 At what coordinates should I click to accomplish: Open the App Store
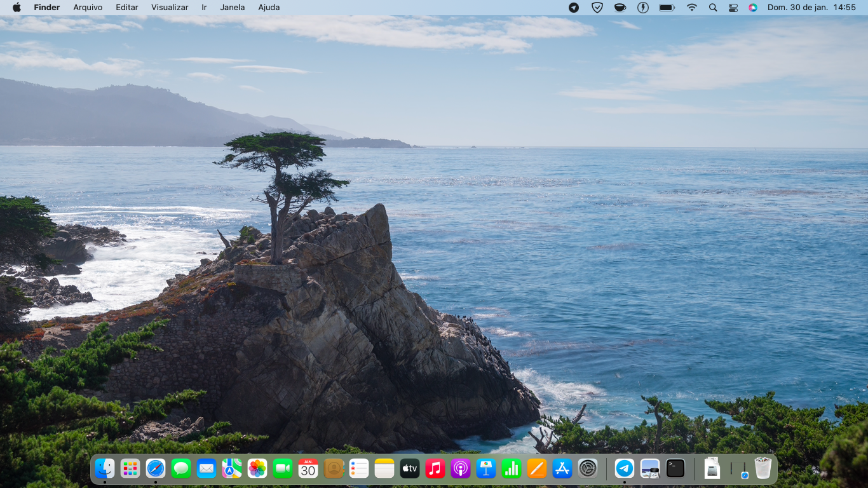pos(562,469)
